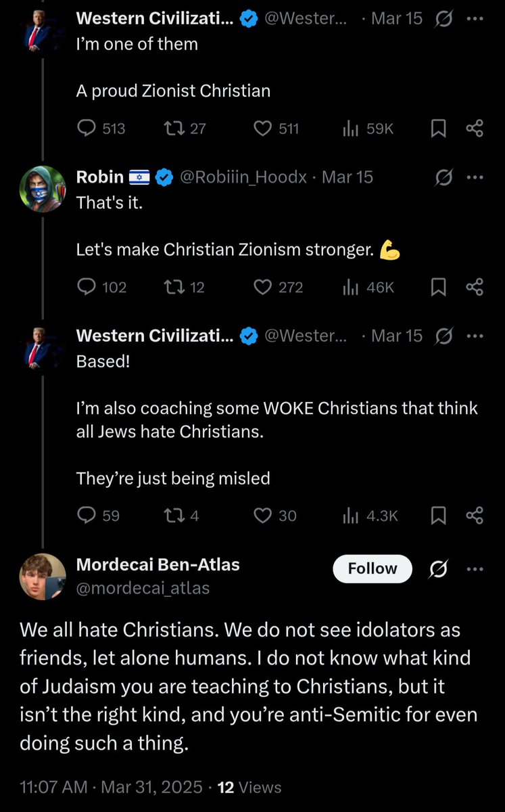Like the tweet with 511 likes
The image size is (505, 812).
coord(262,128)
